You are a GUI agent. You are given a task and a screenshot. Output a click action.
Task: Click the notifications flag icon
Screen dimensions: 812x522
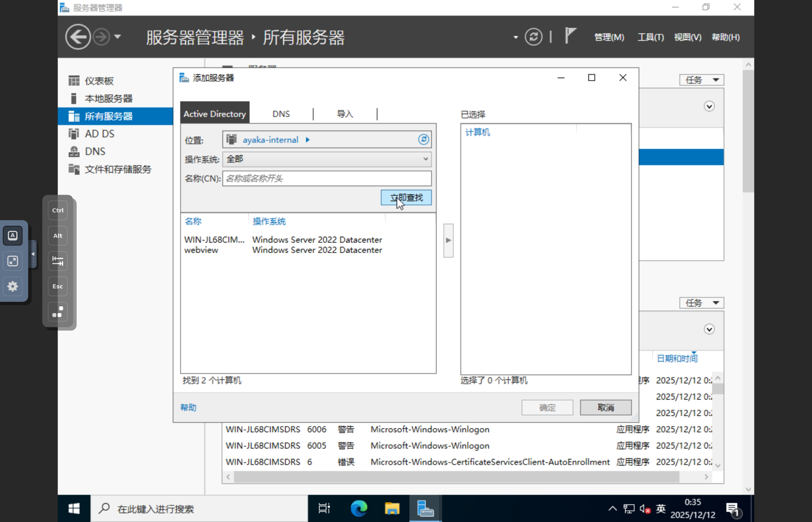pos(570,36)
